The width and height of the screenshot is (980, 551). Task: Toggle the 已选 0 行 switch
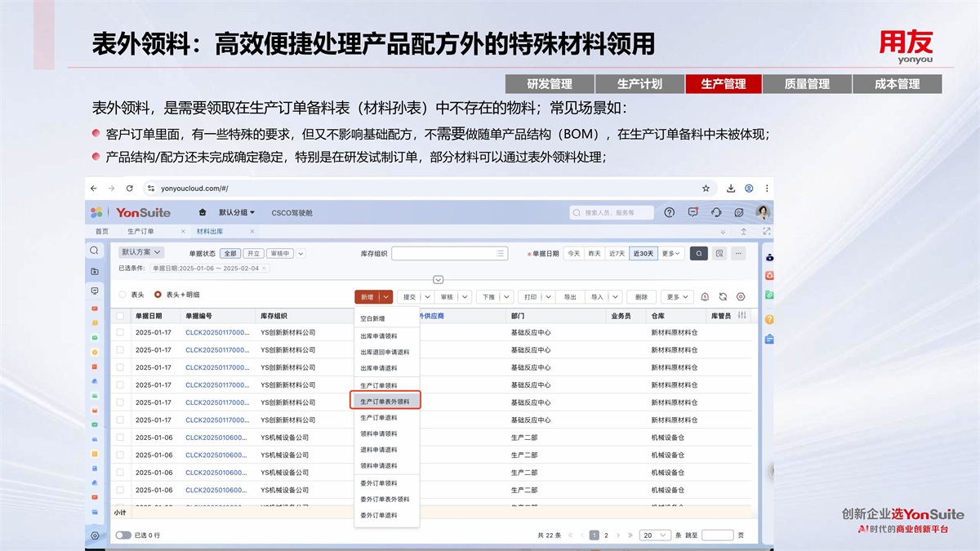[123, 535]
